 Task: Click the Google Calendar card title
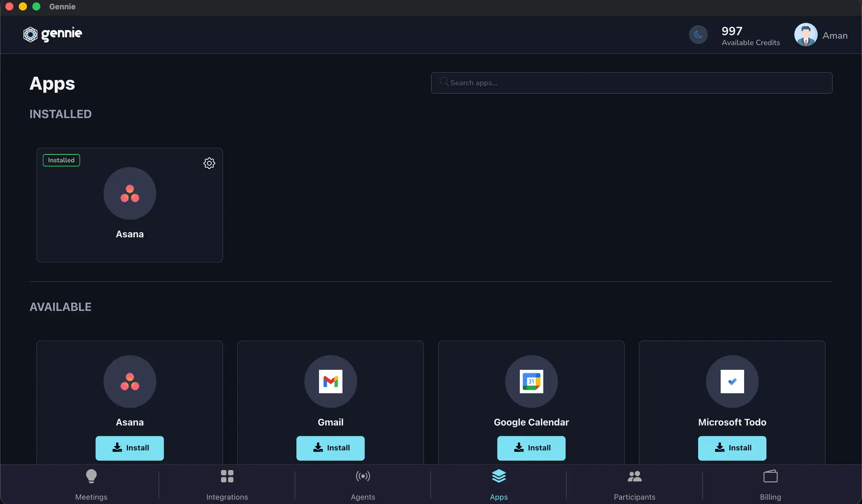pyautogui.click(x=531, y=422)
